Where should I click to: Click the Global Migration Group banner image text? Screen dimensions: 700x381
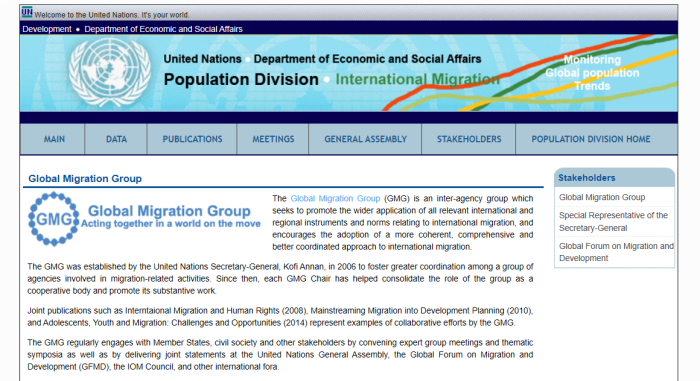tap(170, 216)
